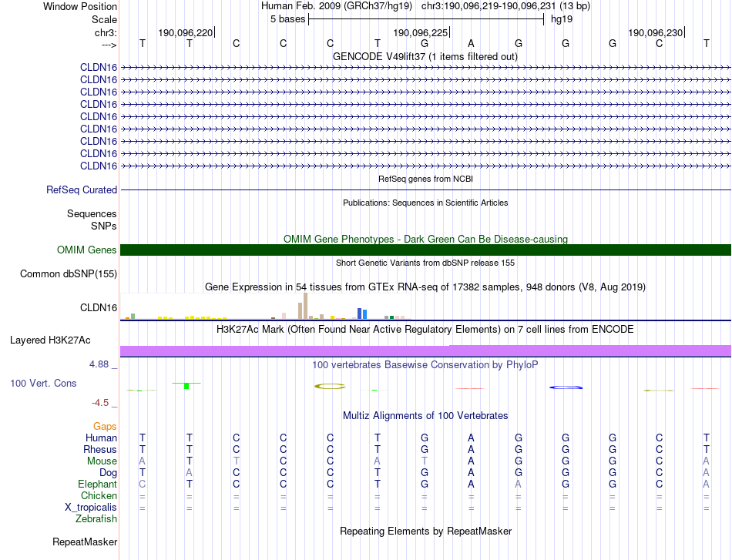Select the Human Feb. 2009 (GRCh37/hg19) assembly text

click(x=337, y=6)
